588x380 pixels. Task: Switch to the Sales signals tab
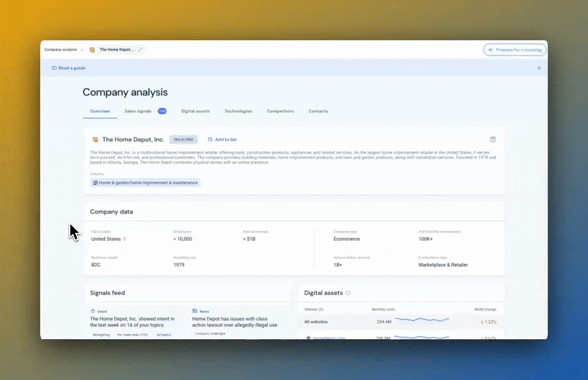point(138,111)
